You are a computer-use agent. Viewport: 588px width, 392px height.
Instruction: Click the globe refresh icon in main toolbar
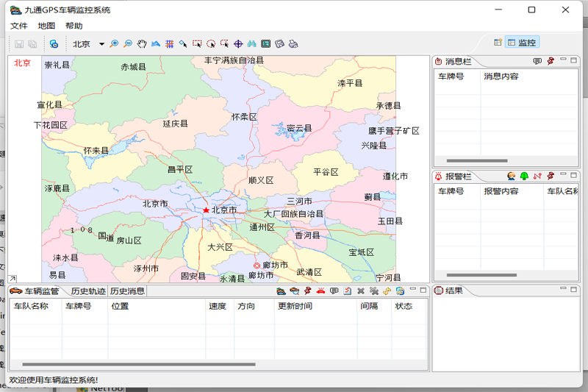pyautogui.click(x=54, y=44)
